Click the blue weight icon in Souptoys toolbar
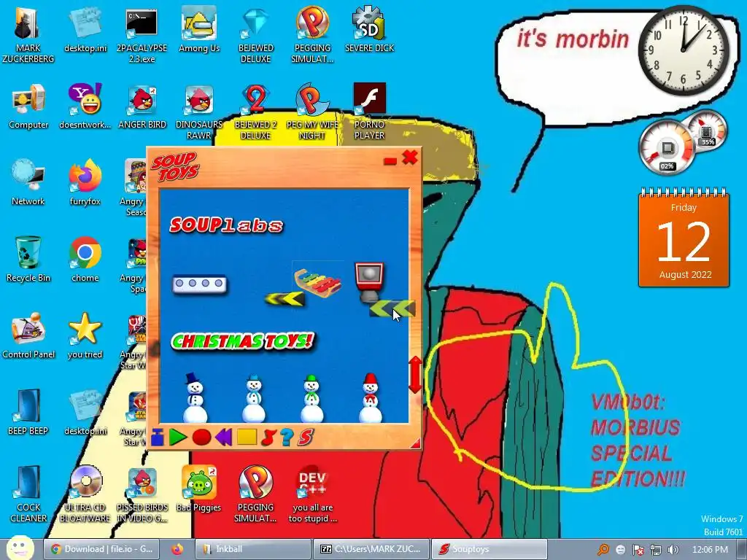 coord(158,437)
